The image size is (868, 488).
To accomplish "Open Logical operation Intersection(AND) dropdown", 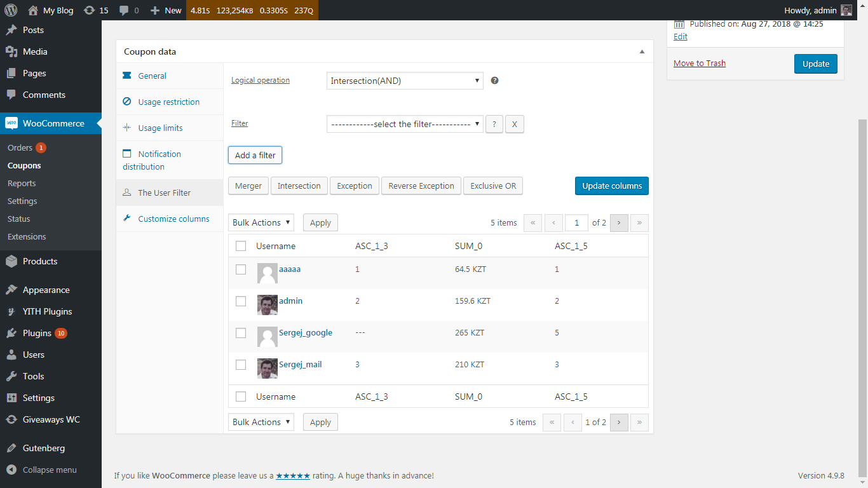I will click(405, 81).
